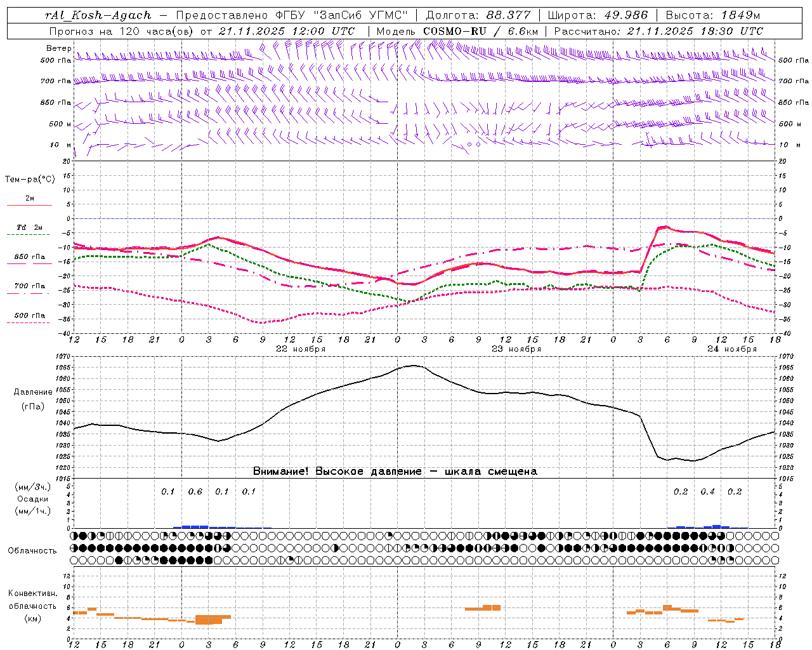This screenshot has height=650, width=812.
Task: Click the 24 ноября date label
Action: point(732,349)
